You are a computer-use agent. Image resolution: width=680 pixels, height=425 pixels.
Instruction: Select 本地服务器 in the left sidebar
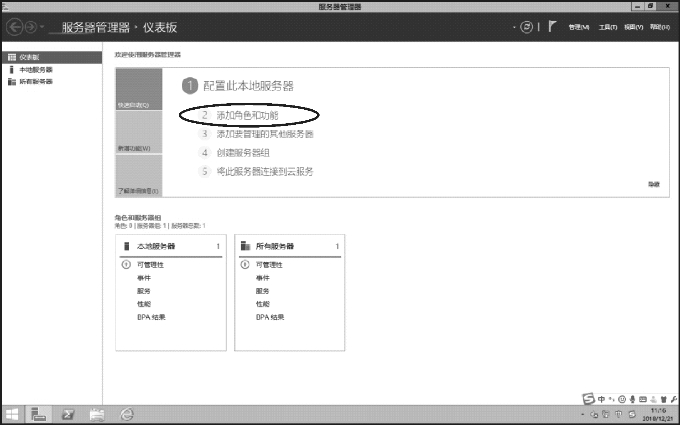tap(52, 69)
